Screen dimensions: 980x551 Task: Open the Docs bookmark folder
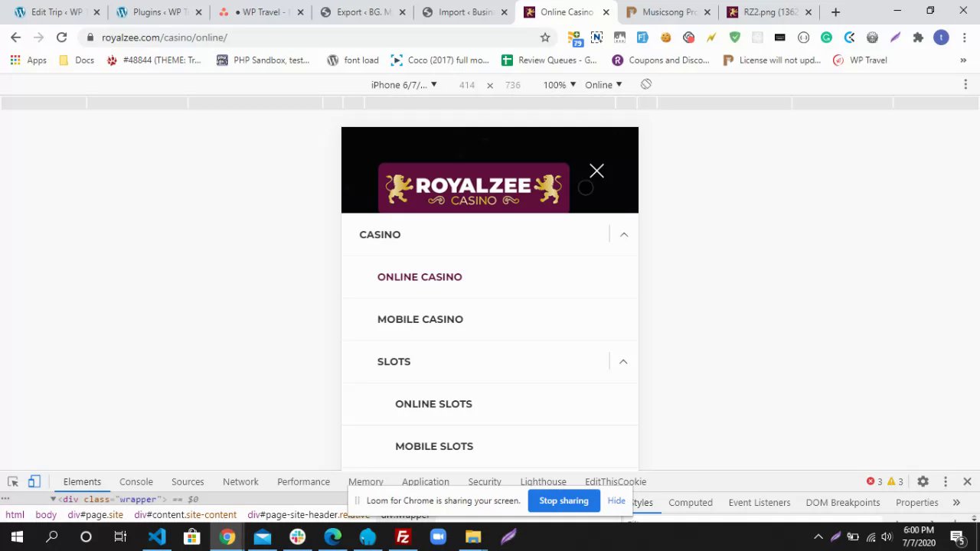click(x=76, y=60)
